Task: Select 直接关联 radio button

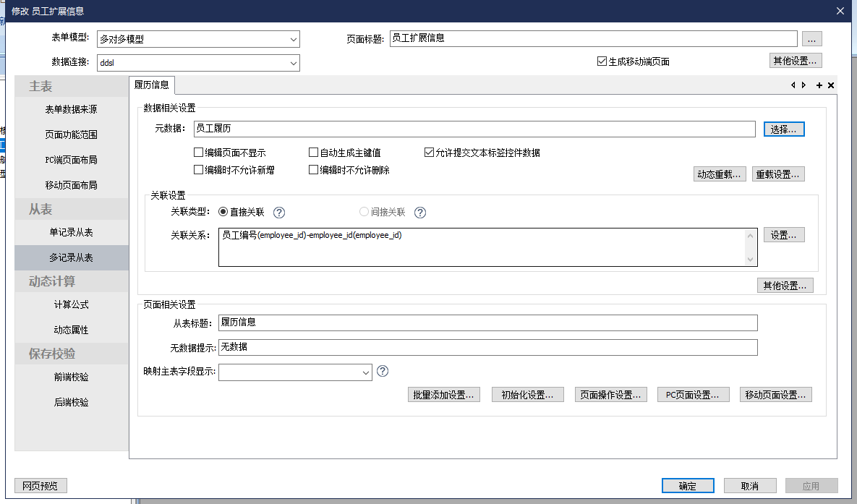Action: coord(223,213)
